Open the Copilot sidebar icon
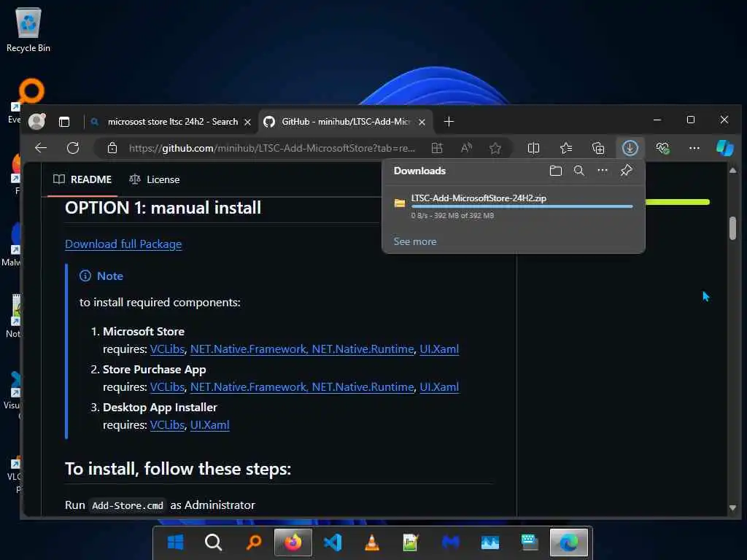The height and width of the screenshot is (560, 747). click(x=725, y=148)
